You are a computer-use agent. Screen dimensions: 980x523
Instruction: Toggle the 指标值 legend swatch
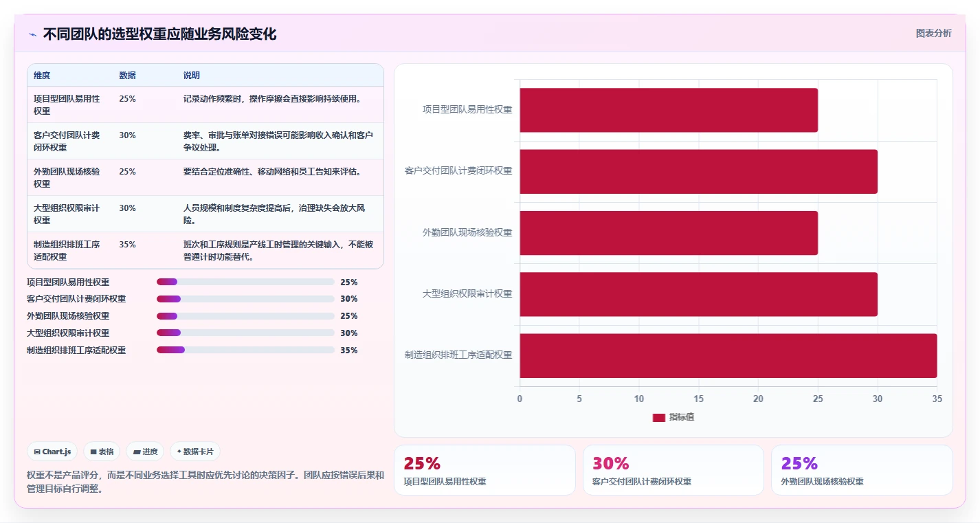658,418
